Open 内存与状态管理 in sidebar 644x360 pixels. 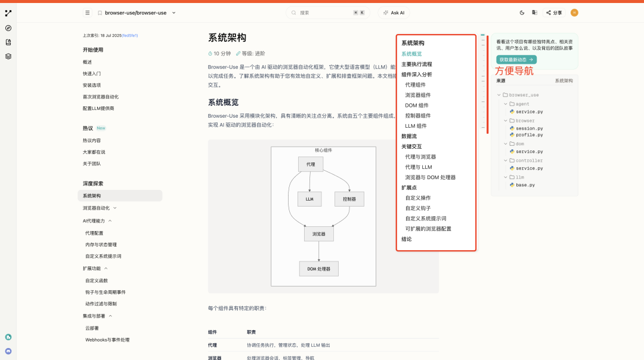(x=101, y=245)
